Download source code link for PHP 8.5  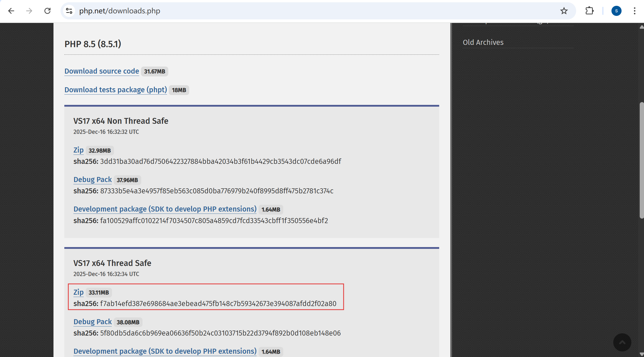(102, 71)
